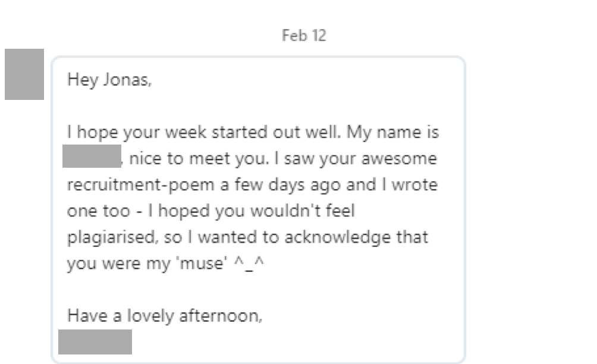Click the redacted signature below 'Have a lovely afternoon'
Screen dimensions: 597x364
point(95,342)
